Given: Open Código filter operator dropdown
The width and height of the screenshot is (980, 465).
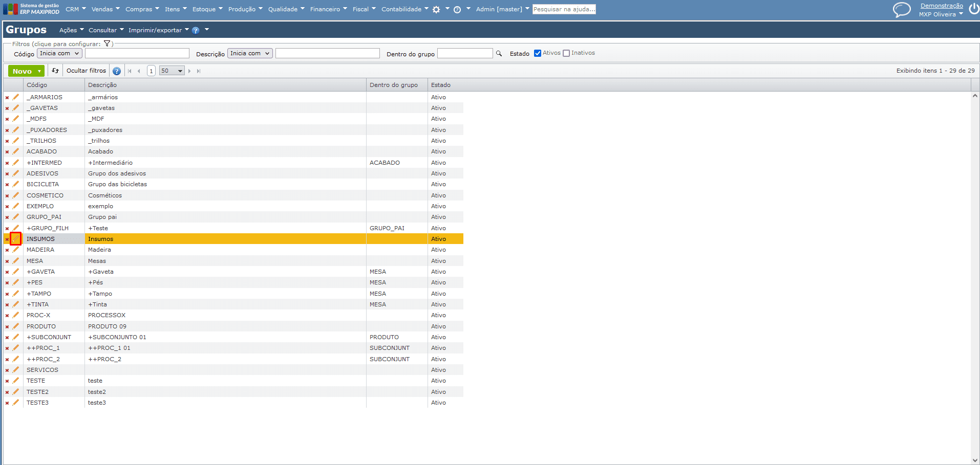Looking at the screenshot, I should pyautogui.click(x=59, y=53).
